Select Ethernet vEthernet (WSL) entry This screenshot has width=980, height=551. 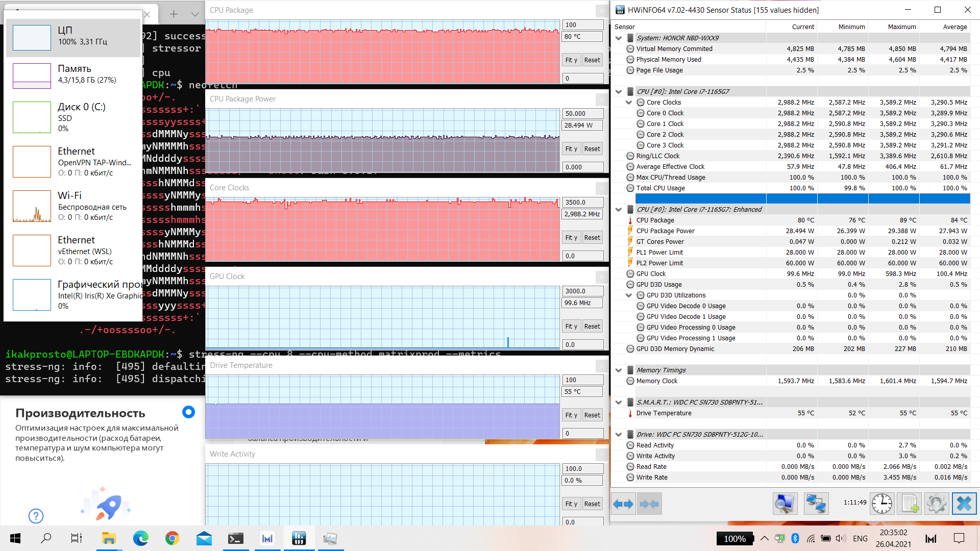(x=73, y=251)
